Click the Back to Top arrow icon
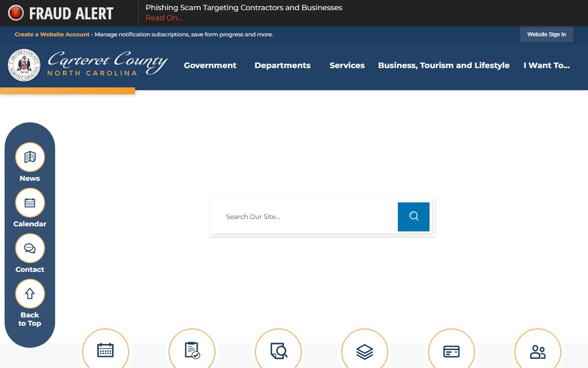The image size is (588, 368). click(30, 294)
